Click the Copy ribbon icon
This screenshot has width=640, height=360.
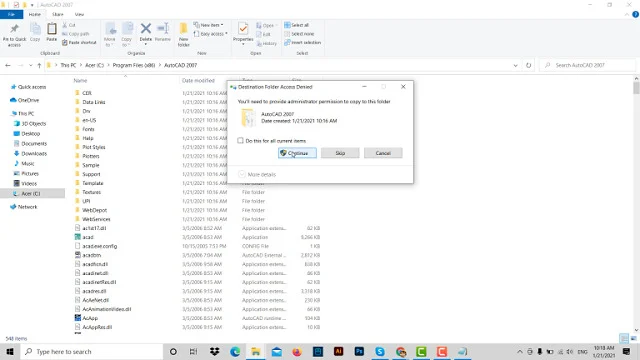coord(35,29)
